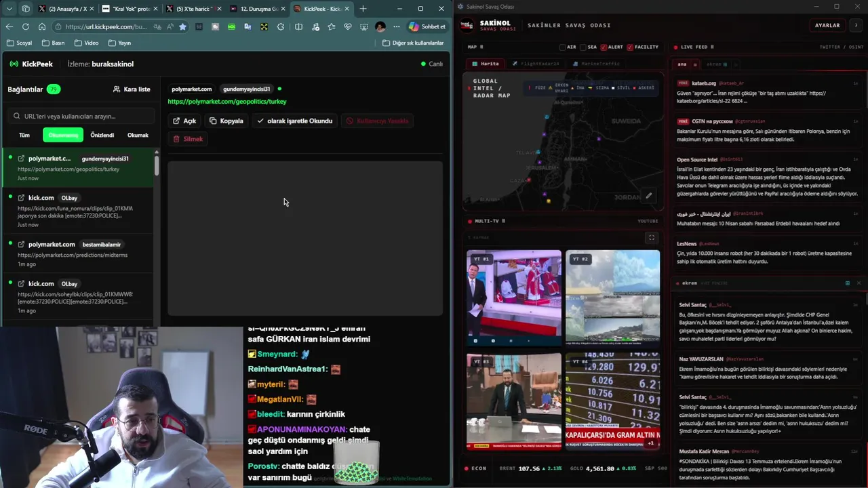Viewport: 868px width, 488px height.
Task: Click Edge extensions puzzle icon
Action: click(x=281, y=26)
